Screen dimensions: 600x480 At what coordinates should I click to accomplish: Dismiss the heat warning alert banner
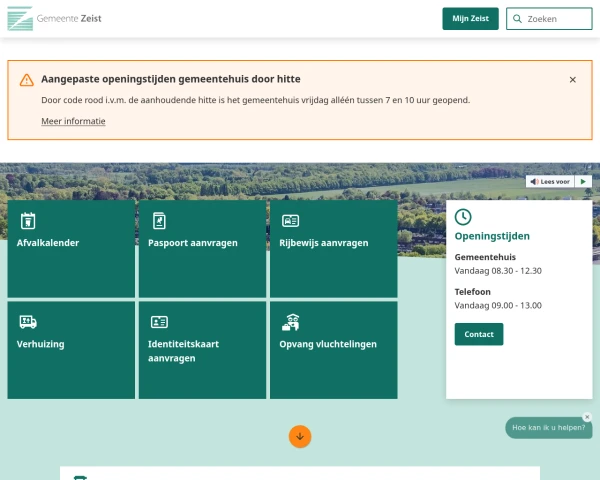(x=572, y=80)
